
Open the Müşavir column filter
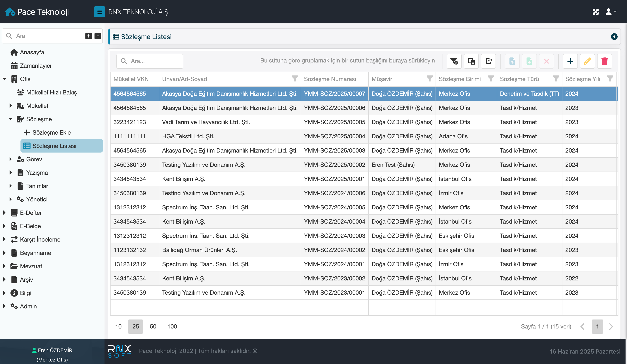click(x=429, y=79)
